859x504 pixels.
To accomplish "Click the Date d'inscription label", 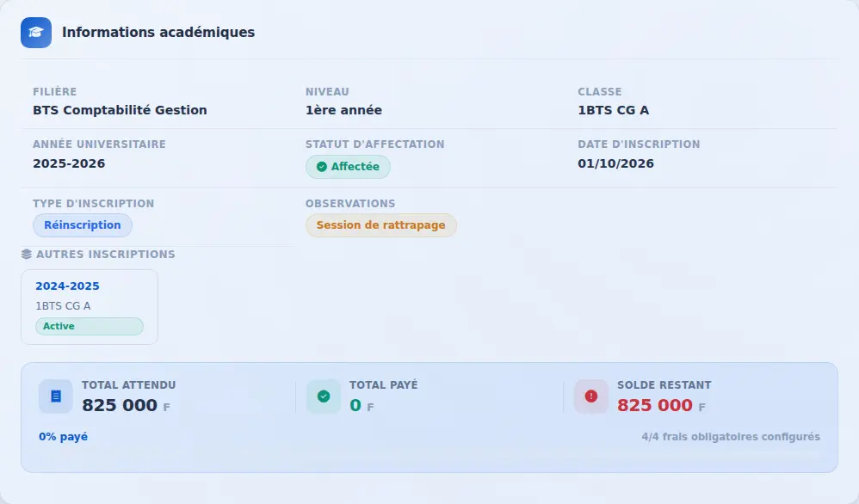I will (x=639, y=144).
